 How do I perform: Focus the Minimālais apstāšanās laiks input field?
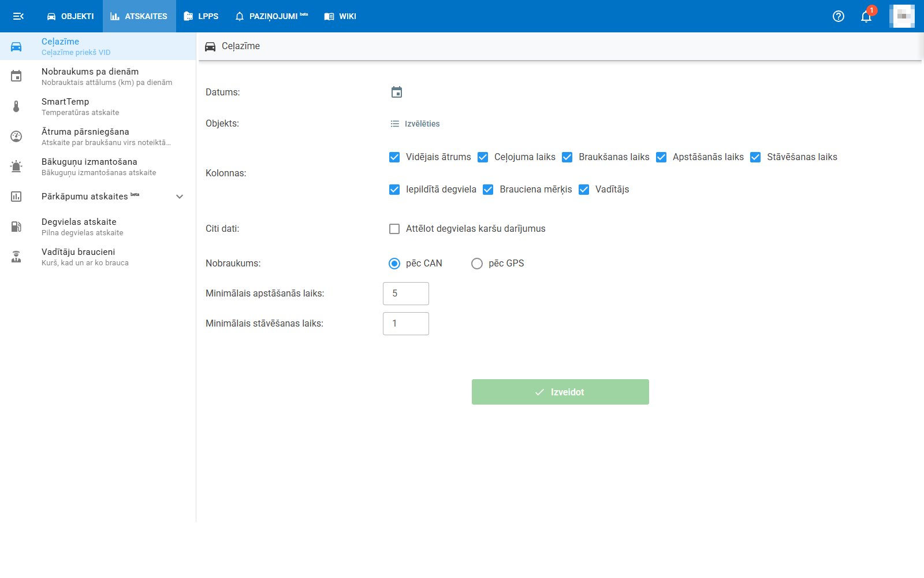[x=406, y=294]
